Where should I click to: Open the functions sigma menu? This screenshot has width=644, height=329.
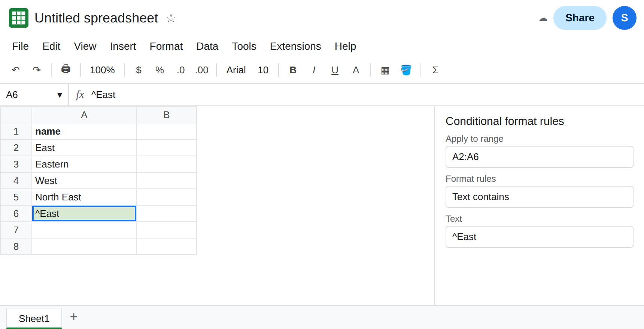point(435,70)
